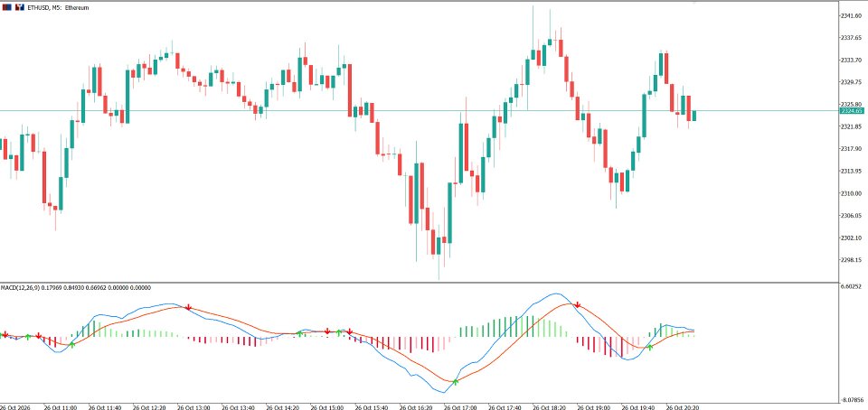
Task: Click the 26 Oct 13:40 time label
Action: (x=238, y=407)
